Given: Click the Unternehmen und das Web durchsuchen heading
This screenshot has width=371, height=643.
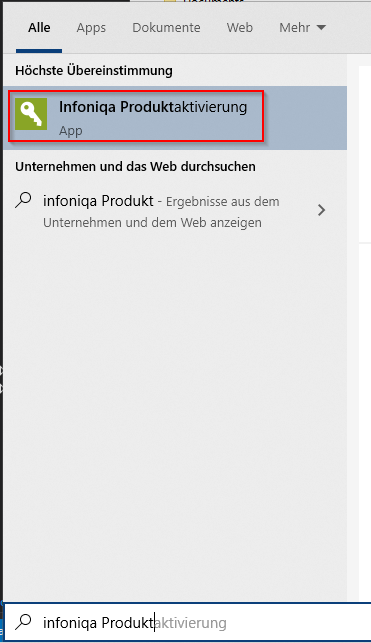Looking at the screenshot, I should pyautogui.click(x=135, y=166).
